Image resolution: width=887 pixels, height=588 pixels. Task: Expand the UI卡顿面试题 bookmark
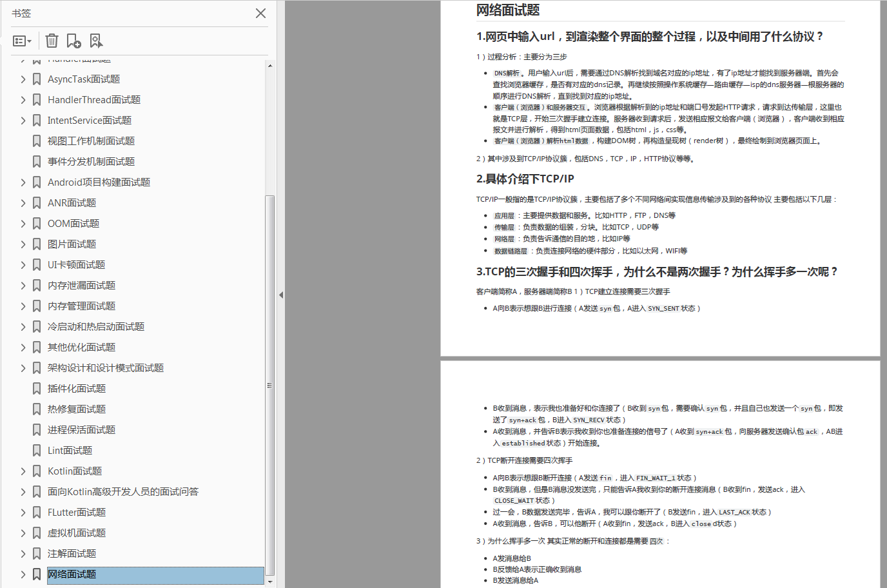point(23,265)
